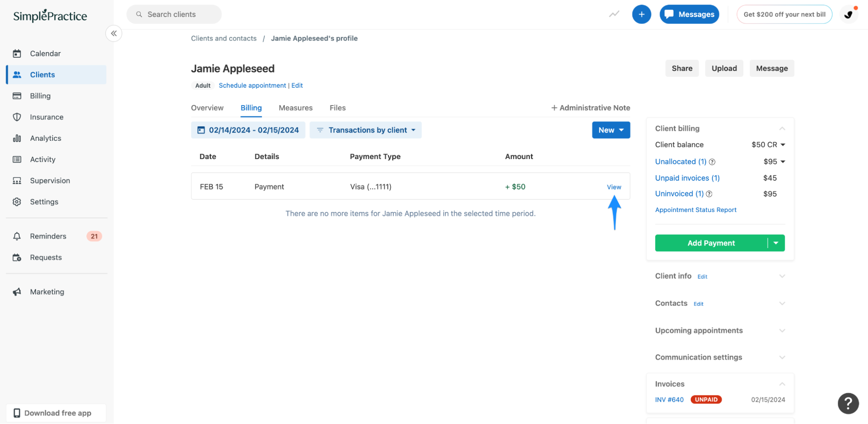Open the Insurance section
Viewport: 868px width, 424px height.
coord(46,116)
